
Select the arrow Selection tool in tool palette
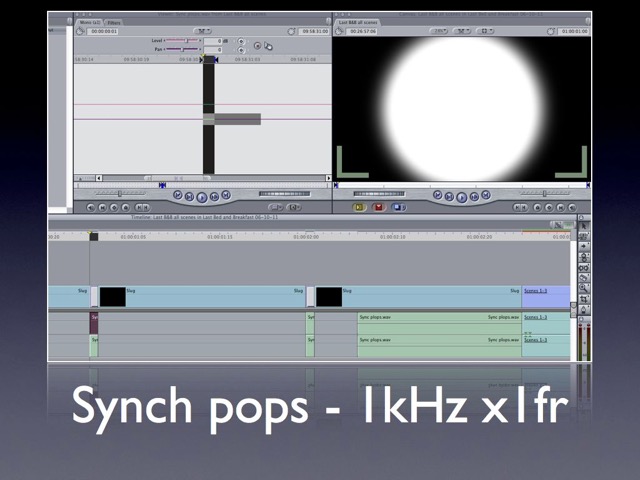click(x=584, y=226)
